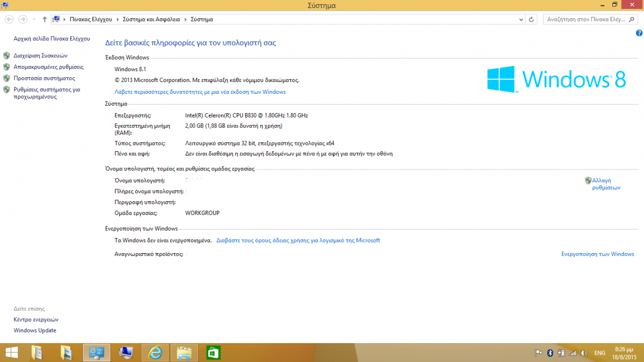Read the Microsoft software license terms link
This screenshot has height=362, width=644.
pos(298,240)
